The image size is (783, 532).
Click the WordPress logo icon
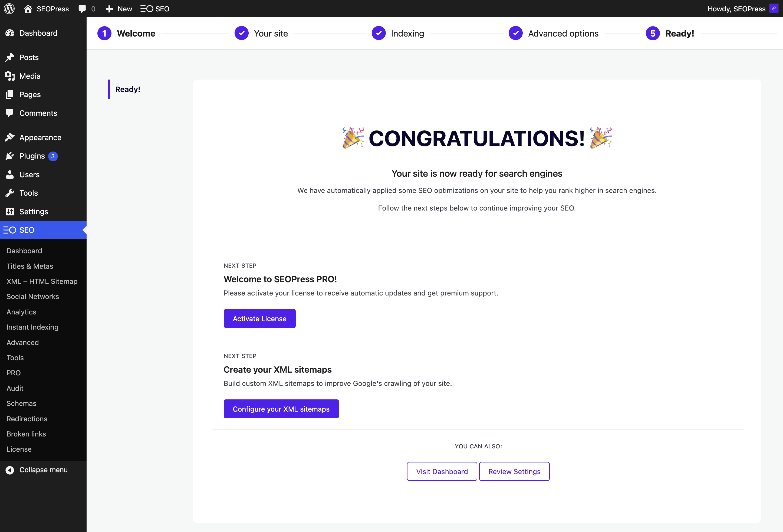(9, 9)
